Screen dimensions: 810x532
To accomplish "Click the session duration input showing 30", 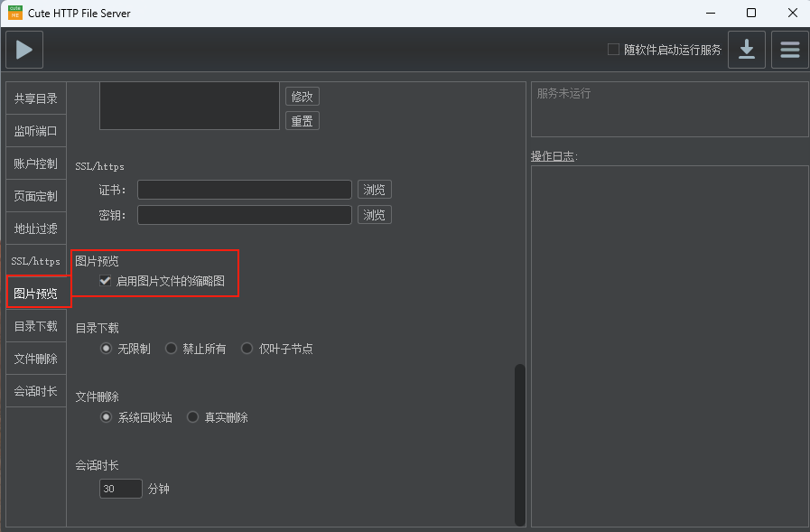I will pos(120,488).
